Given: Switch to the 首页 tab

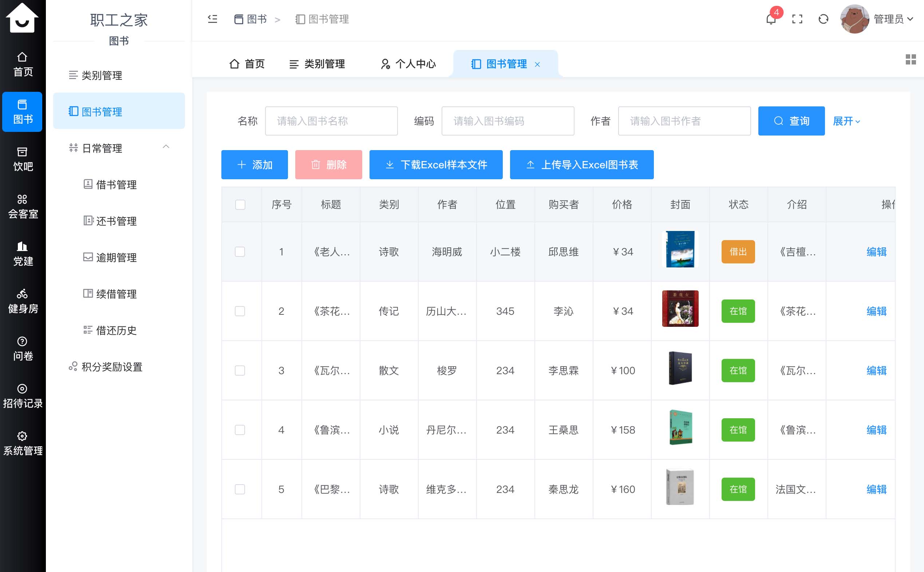Looking at the screenshot, I should coord(247,64).
